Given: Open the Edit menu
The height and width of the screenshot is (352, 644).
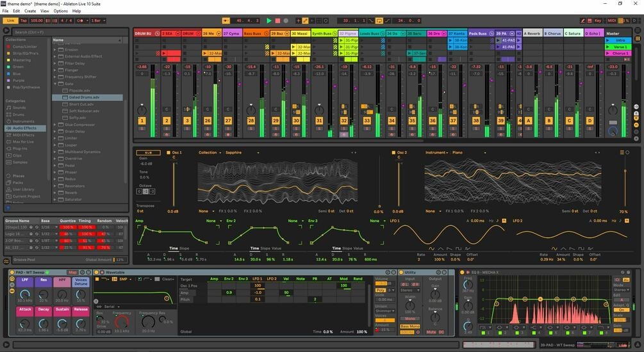Looking at the screenshot, I should [x=17, y=11].
